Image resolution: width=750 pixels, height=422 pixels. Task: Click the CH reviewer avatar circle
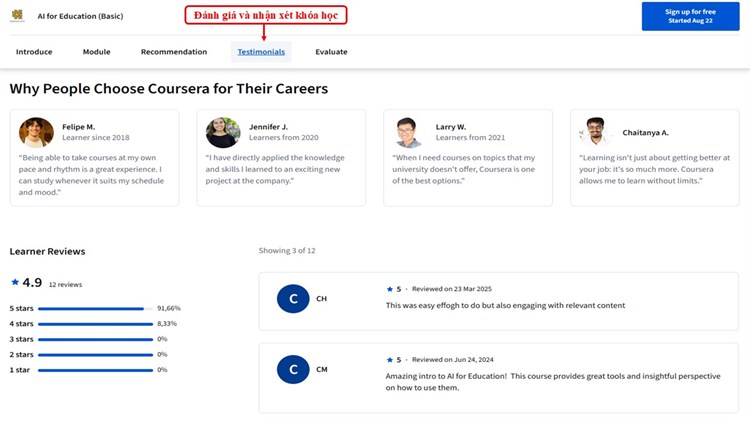click(x=293, y=298)
